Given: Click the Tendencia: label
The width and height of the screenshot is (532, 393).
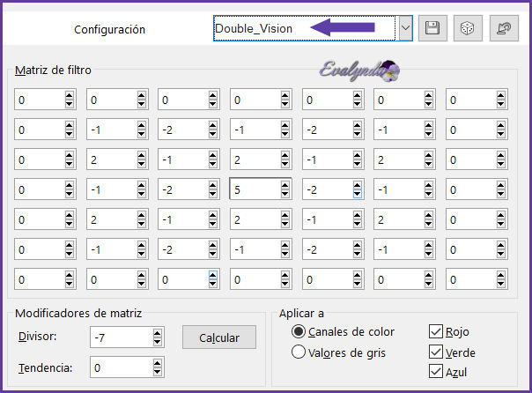Looking at the screenshot, I should point(46,367).
